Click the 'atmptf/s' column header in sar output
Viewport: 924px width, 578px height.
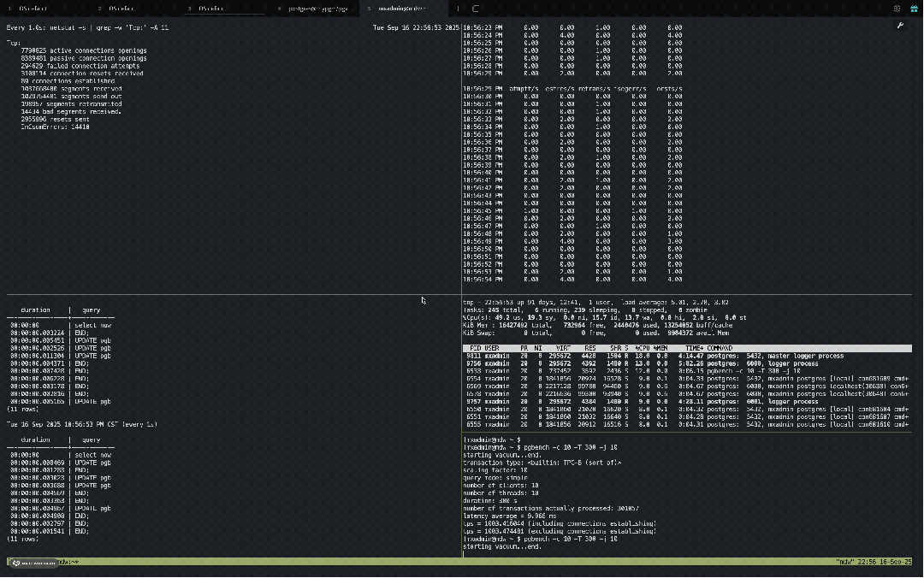tap(524, 89)
